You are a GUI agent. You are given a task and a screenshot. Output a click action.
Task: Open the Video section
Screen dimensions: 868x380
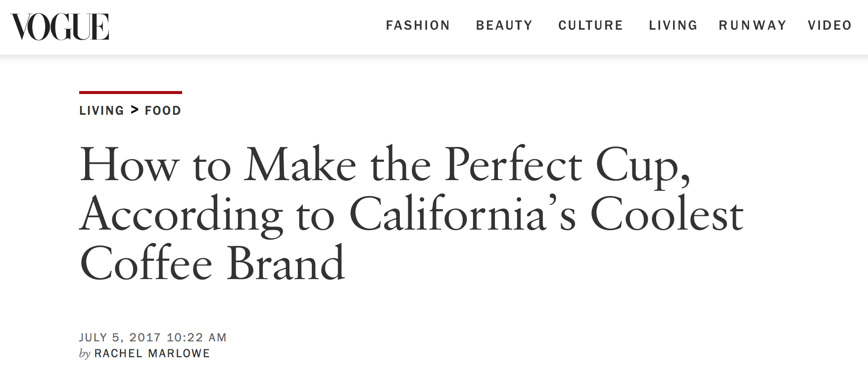click(x=830, y=25)
